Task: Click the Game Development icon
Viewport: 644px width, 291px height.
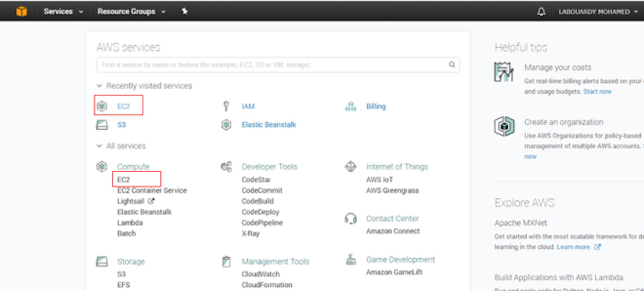Action: coord(351,259)
